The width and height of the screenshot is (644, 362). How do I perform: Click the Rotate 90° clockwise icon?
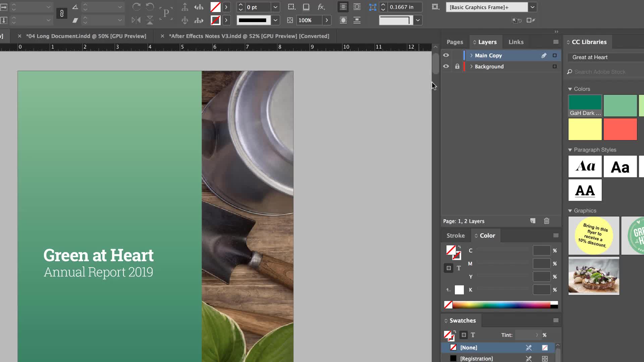coord(136,7)
